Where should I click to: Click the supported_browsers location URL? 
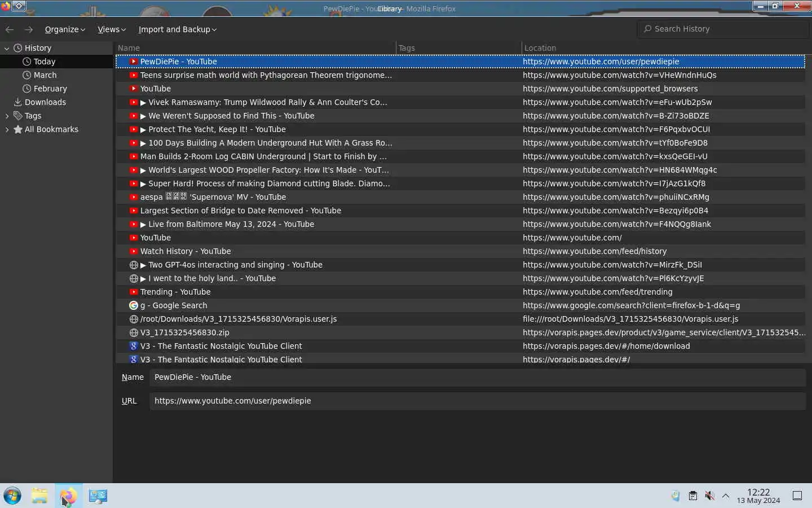(610, 89)
